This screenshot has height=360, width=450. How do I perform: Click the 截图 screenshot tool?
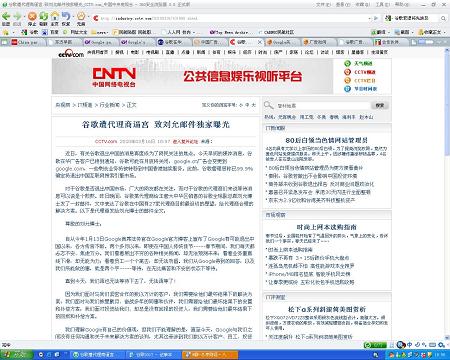[402, 32]
